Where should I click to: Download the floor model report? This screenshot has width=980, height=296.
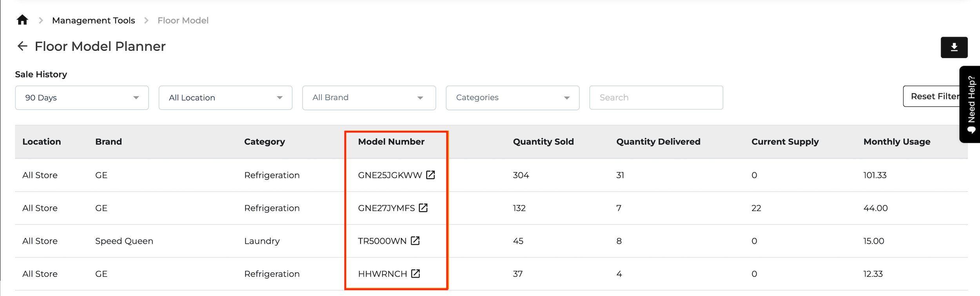tap(954, 48)
